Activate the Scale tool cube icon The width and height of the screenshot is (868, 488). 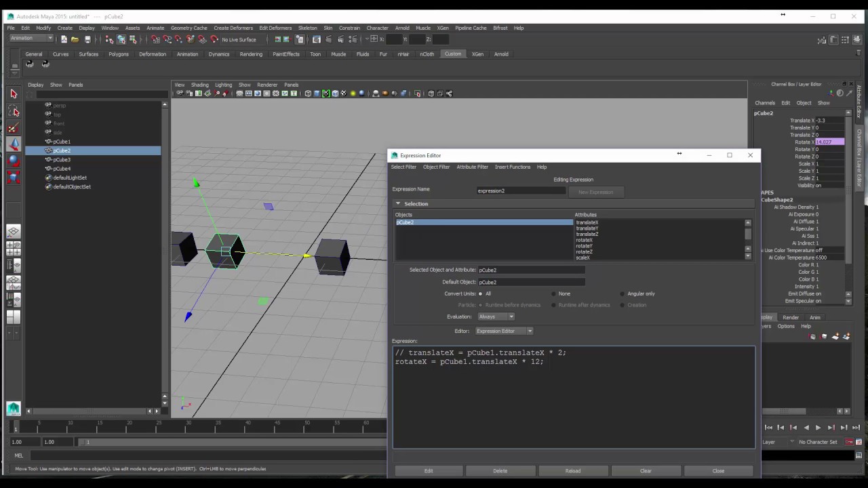pos(14,177)
